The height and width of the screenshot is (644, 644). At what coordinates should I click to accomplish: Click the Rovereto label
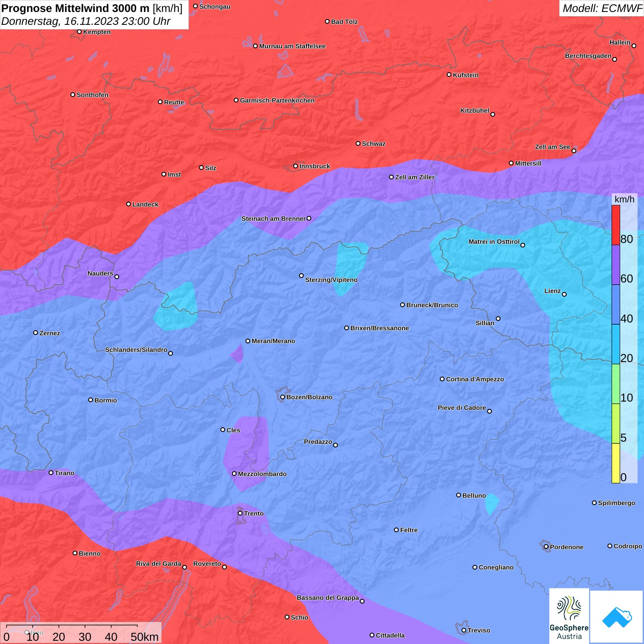pyautogui.click(x=207, y=563)
